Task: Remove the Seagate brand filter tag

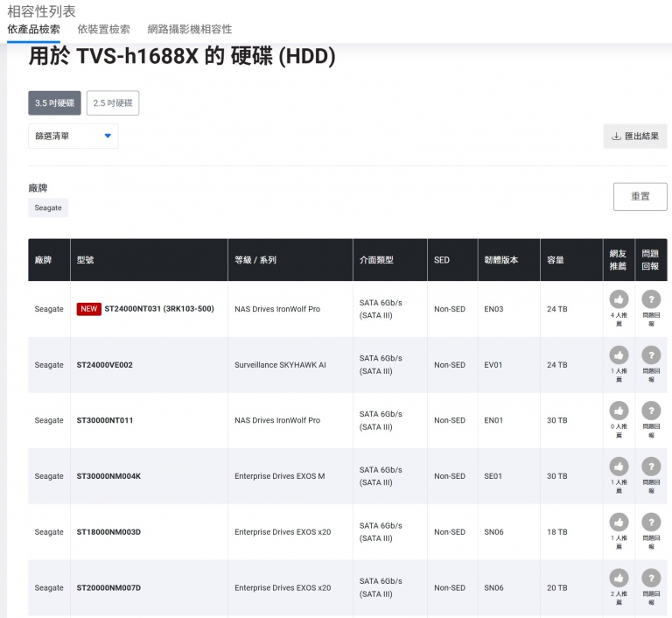Action: (48, 207)
